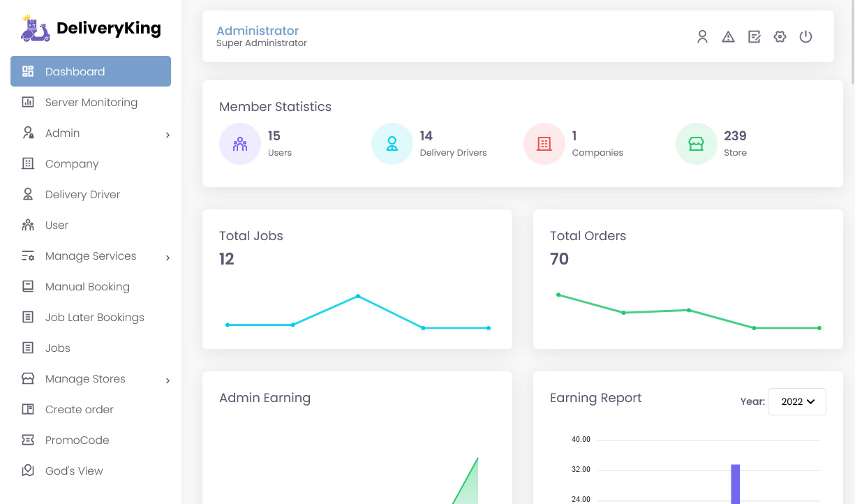Open Server Monitoring from sidebar
The width and height of the screenshot is (855, 504).
[x=91, y=103]
